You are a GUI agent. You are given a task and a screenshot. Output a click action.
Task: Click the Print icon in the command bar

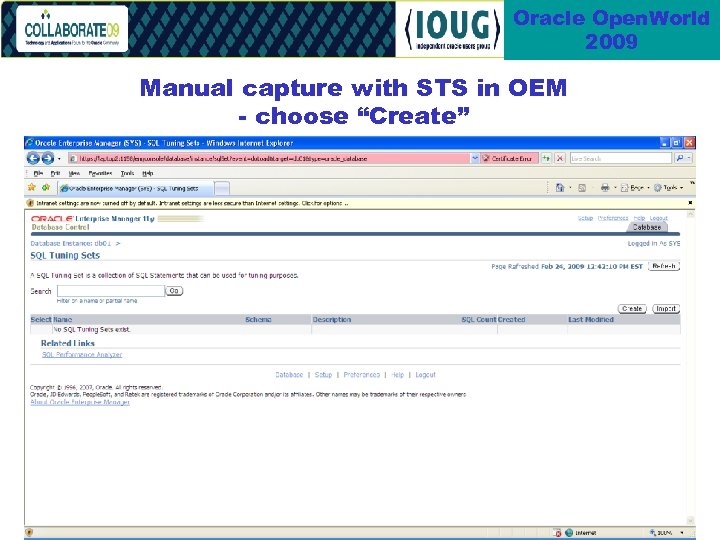(605, 187)
